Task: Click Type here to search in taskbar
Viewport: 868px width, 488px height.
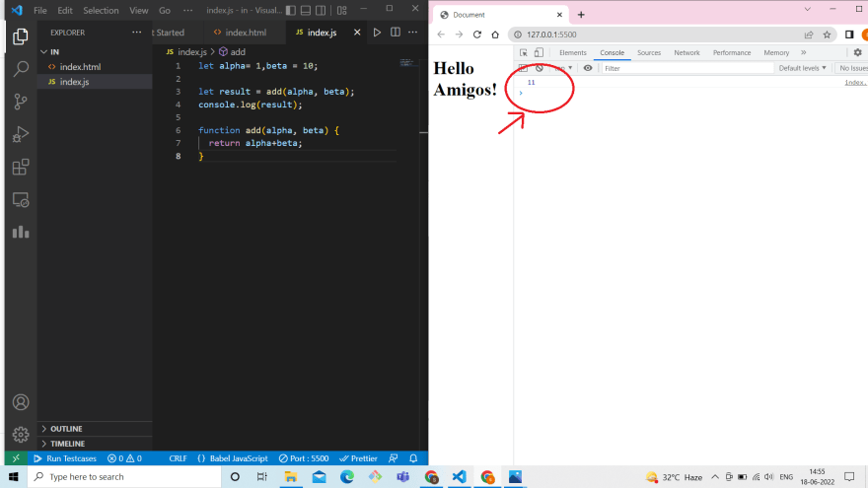Action: click(x=124, y=477)
